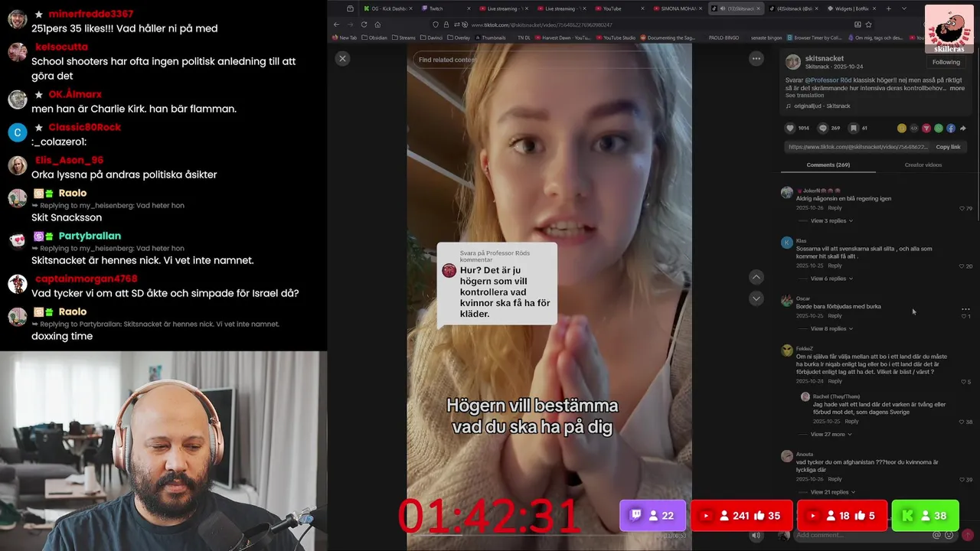Share video via Facebook icon
Viewport: 980px width, 551px height.
point(951,128)
